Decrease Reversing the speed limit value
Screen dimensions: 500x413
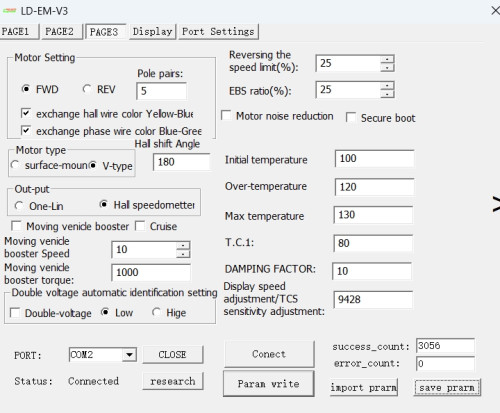point(387,68)
